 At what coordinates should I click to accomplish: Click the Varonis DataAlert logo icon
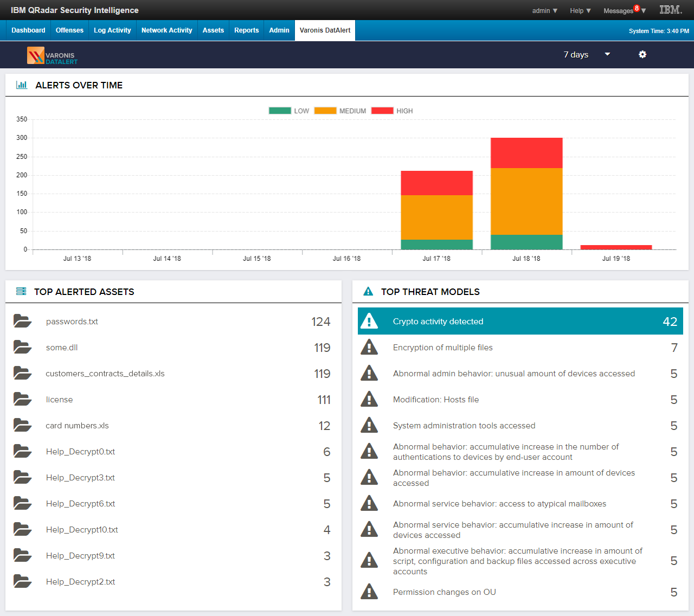tap(36, 55)
